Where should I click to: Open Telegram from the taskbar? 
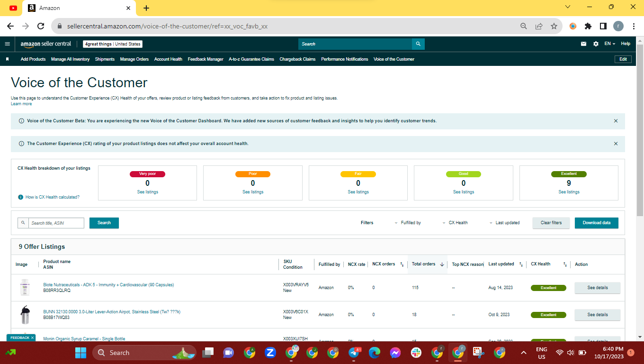coord(354,353)
